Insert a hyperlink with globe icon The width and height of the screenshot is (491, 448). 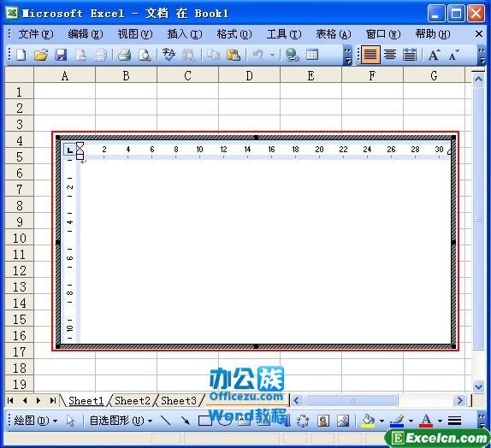(x=293, y=55)
